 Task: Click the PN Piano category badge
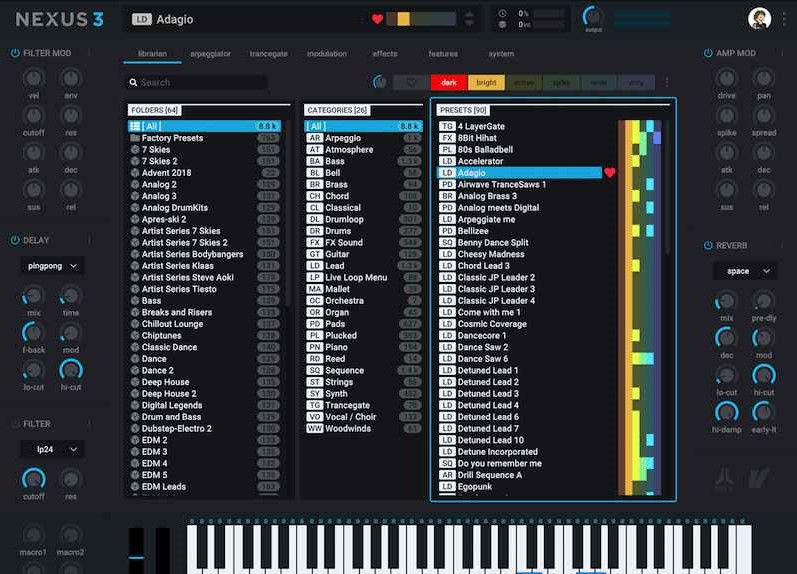[315, 347]
